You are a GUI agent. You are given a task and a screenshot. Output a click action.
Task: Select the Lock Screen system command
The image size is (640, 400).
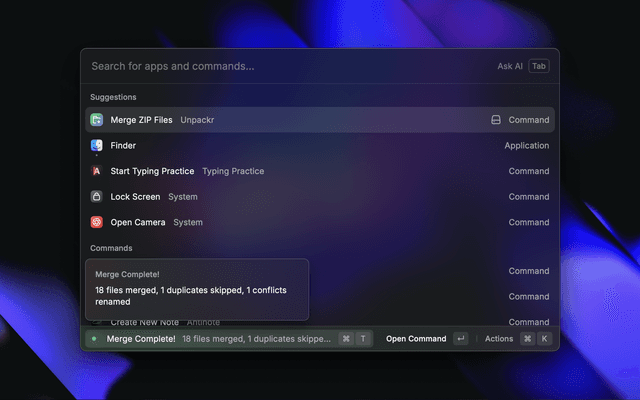320,197
